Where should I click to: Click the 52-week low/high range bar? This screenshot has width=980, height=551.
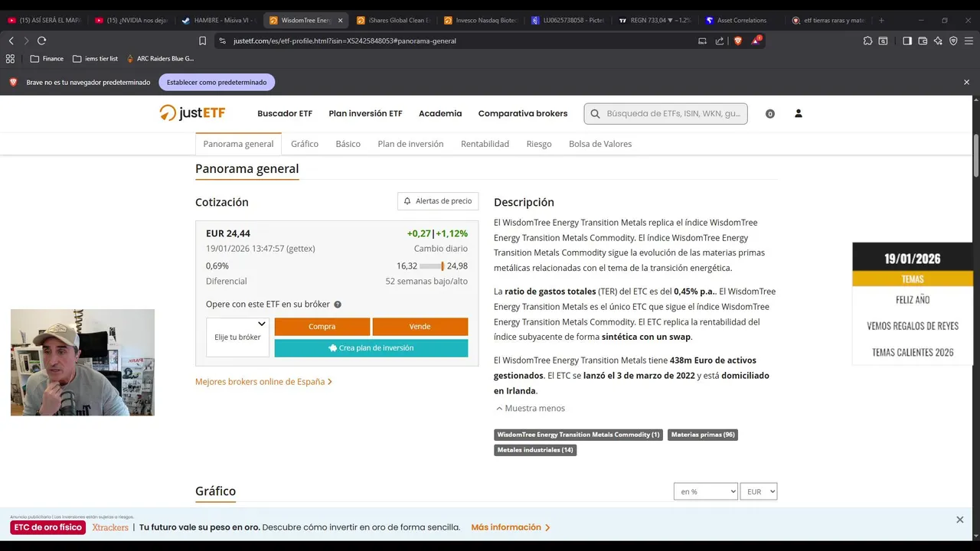tap(432, 266)
